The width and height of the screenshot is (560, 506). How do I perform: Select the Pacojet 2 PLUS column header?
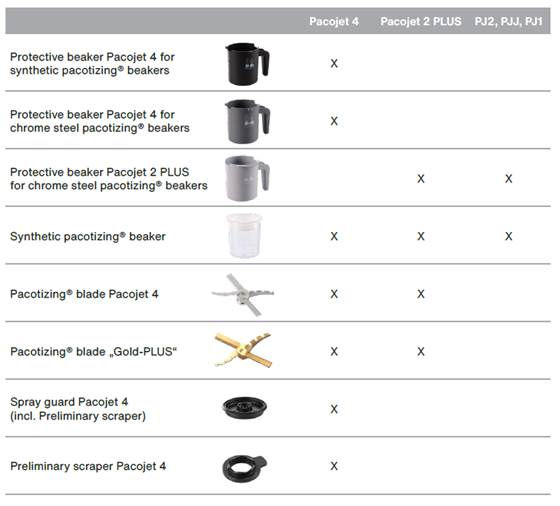point(421,21)
